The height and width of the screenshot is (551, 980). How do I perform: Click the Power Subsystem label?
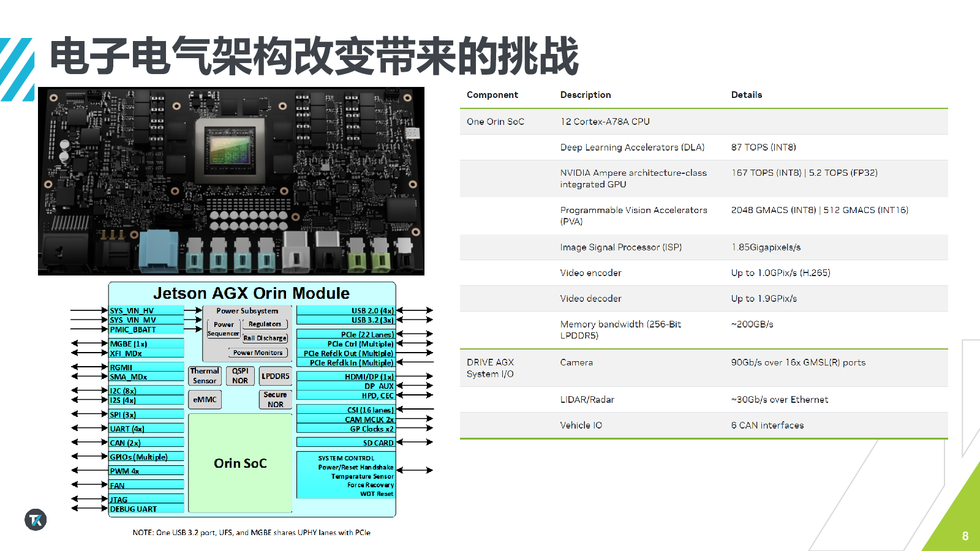[247, 311]
